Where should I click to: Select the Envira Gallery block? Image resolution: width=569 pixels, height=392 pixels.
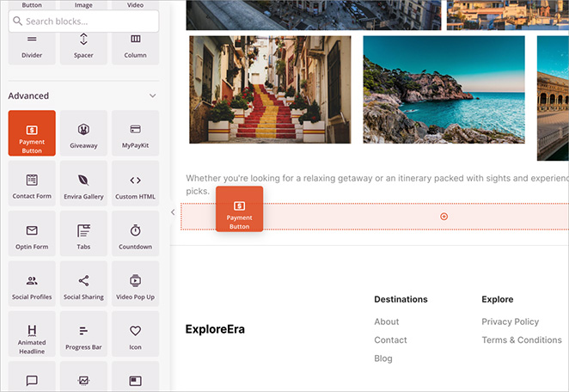click(83, 184)
